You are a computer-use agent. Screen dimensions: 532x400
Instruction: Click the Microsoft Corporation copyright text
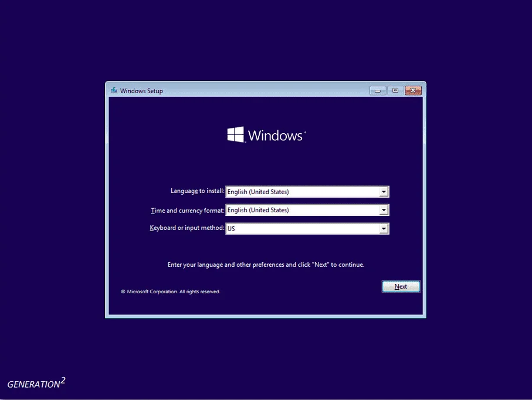tap(171, 291)
